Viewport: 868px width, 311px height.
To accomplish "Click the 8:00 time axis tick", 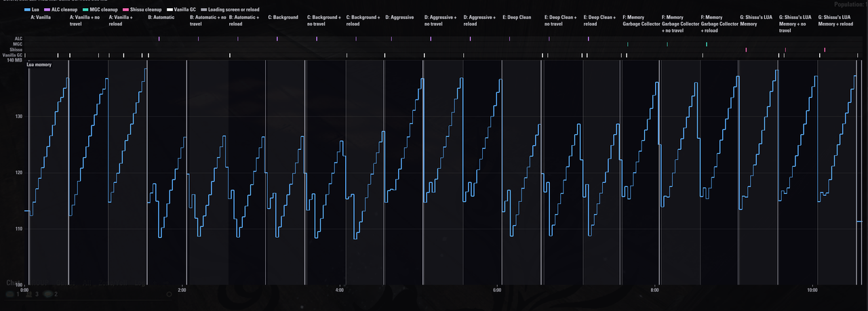I will click(x=654, y=290).
